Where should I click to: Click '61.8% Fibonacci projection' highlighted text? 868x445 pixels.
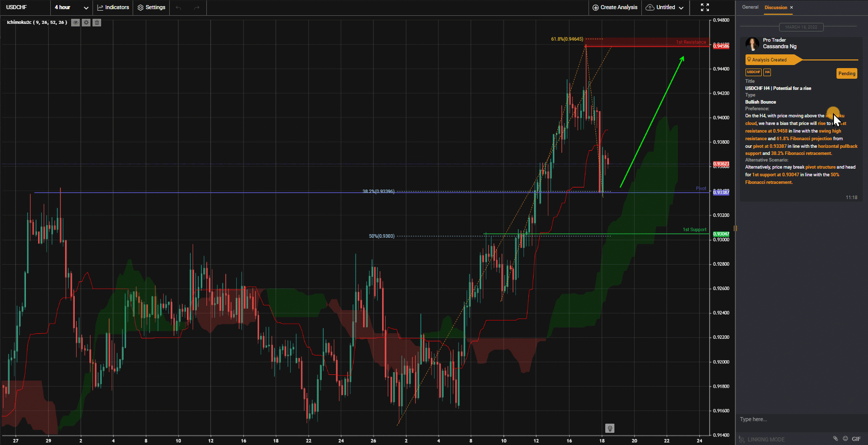point(804,139)
